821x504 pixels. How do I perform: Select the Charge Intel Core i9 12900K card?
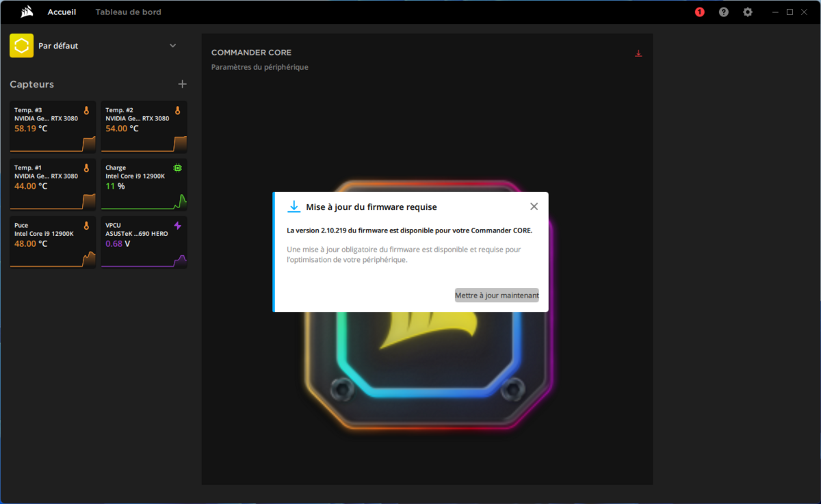coord(144,185)
